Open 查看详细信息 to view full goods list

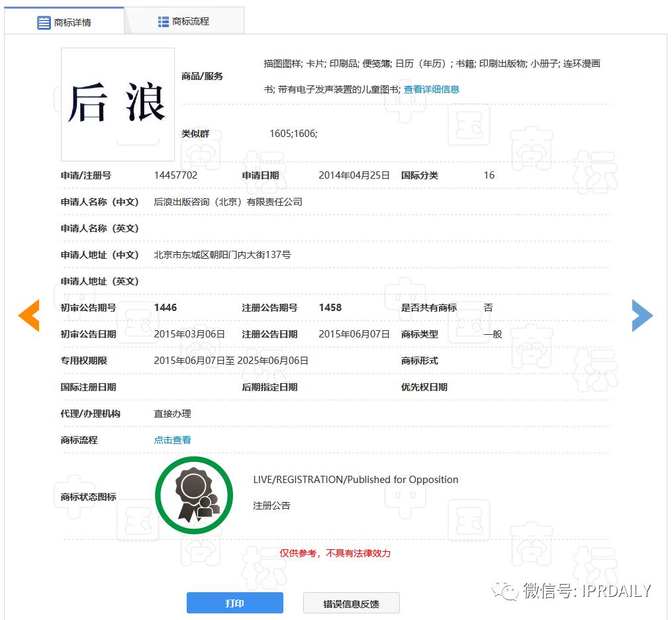[430, 89]
